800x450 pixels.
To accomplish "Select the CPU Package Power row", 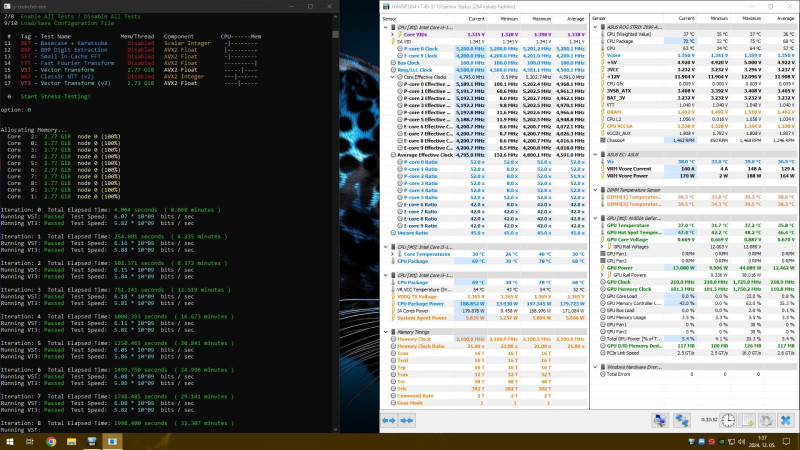I will [485, 304].
